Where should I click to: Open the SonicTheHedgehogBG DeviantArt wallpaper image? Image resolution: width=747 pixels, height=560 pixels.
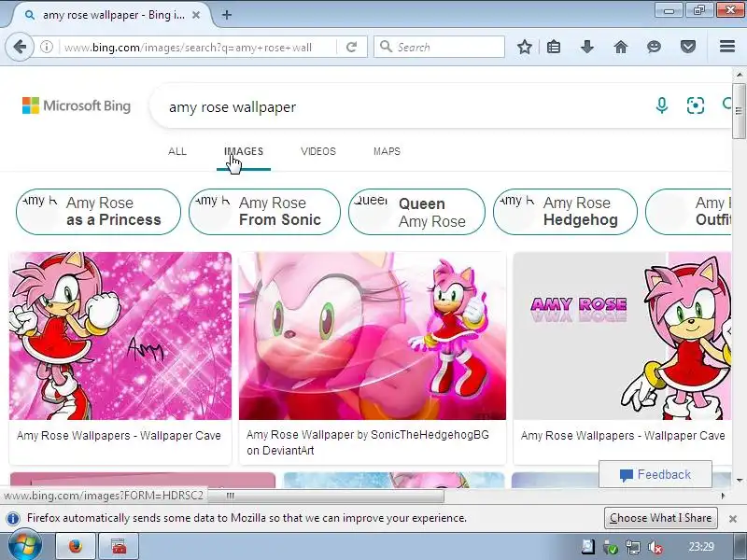coord(372,336)
